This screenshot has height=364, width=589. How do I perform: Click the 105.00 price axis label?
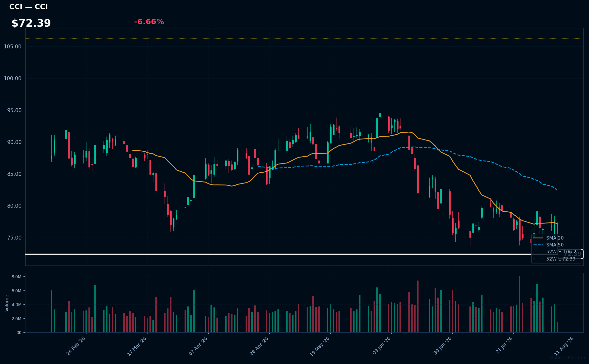click(x=13, y=47)
